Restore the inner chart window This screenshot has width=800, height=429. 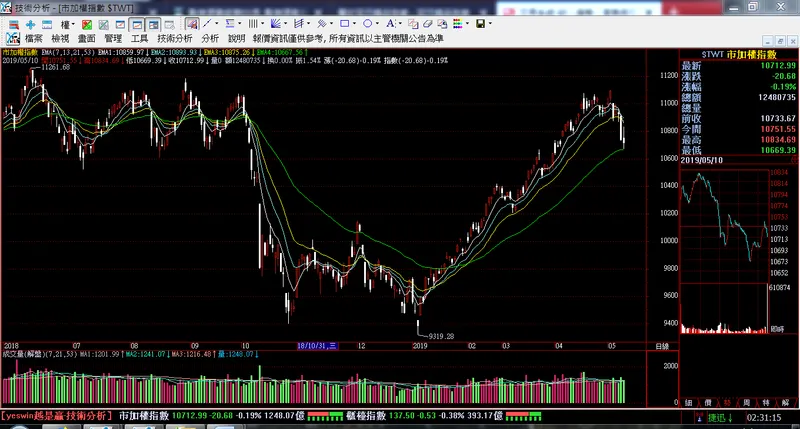coord(780,41)
